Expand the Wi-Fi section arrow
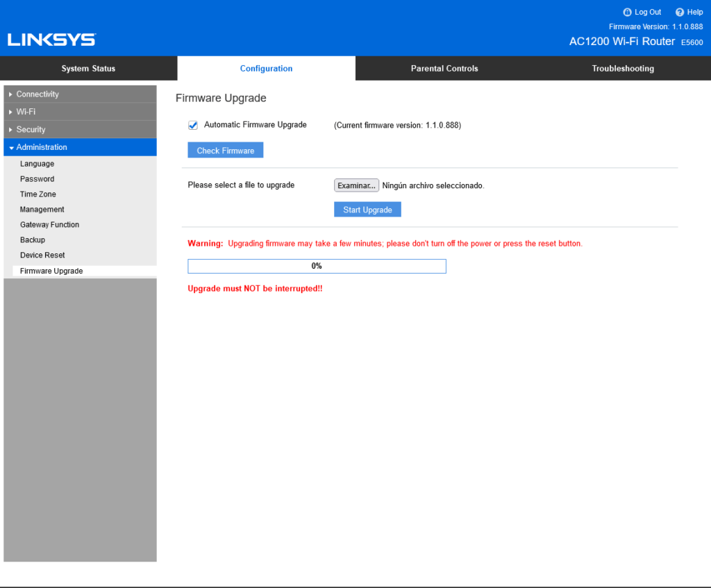This screenshot has height=588, width=711. pyautogui.click(x=10, y=112)
